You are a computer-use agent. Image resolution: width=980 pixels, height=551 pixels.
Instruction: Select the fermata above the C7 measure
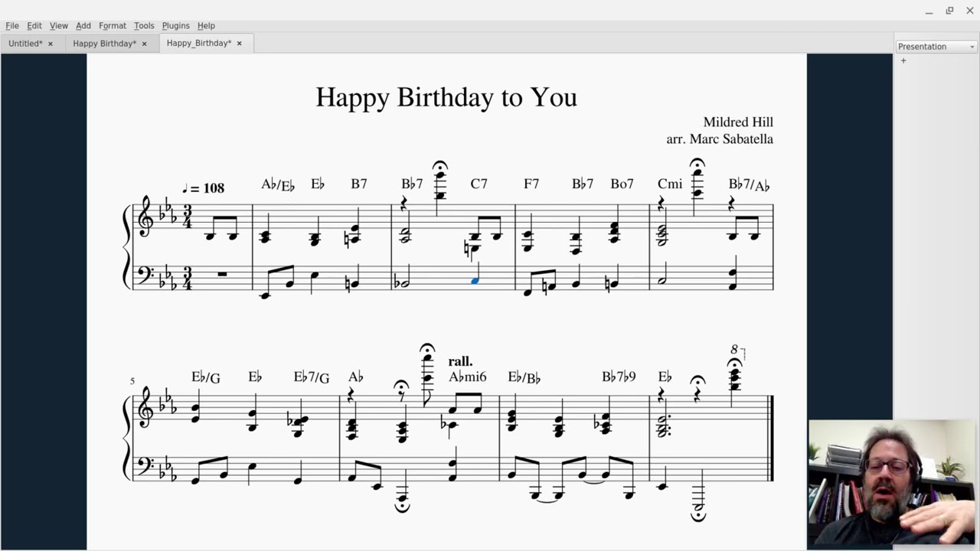[x=439, y=165]
